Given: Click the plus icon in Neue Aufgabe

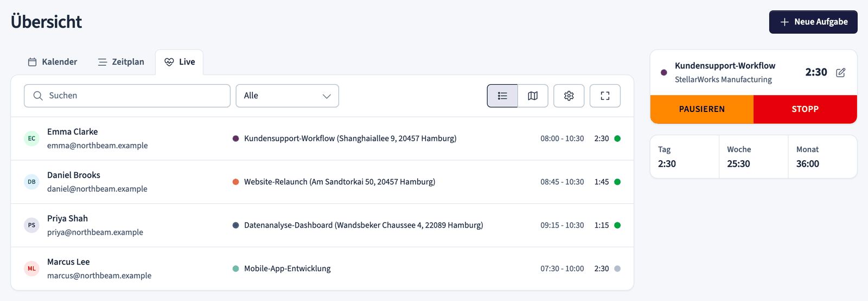Looking at the screenshot, I should coord(784,22).
